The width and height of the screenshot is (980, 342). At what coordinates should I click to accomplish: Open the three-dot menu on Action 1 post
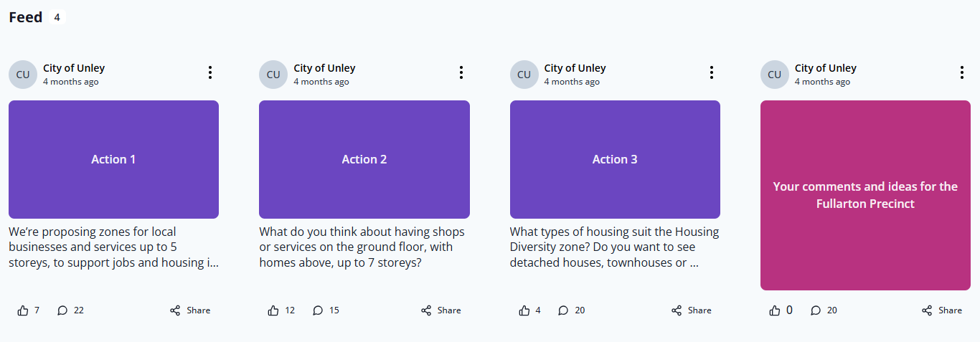(210, 72)
